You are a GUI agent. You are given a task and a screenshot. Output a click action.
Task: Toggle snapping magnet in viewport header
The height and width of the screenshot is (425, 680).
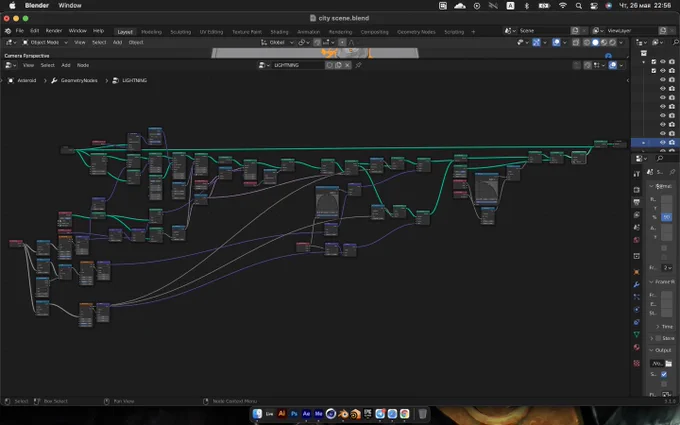pos(317,42)
